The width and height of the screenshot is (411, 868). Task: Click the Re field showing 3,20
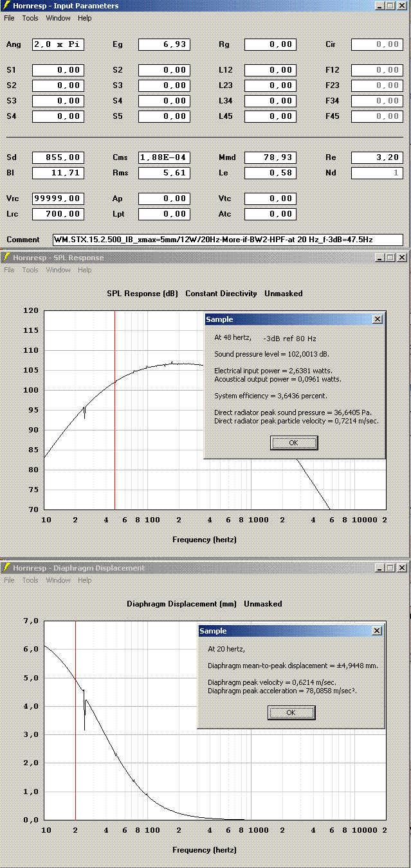(377, 157)
